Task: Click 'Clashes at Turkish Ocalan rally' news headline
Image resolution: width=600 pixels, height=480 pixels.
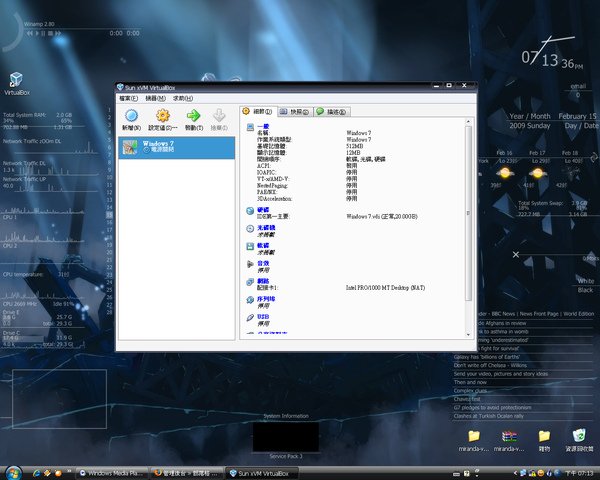Action: click(489, 416)
